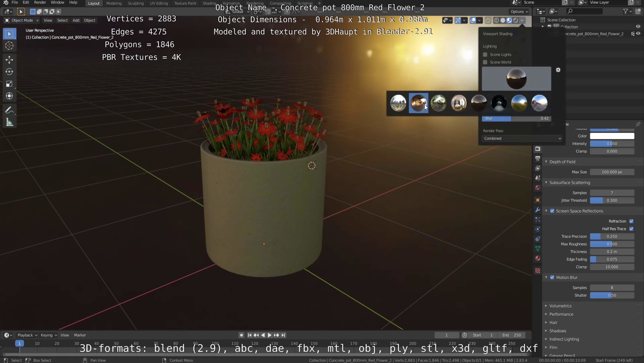This screenshot has width=644, height=363.
Task: Switch to wireframe viewport shading
Action: [x=496, y=20]
